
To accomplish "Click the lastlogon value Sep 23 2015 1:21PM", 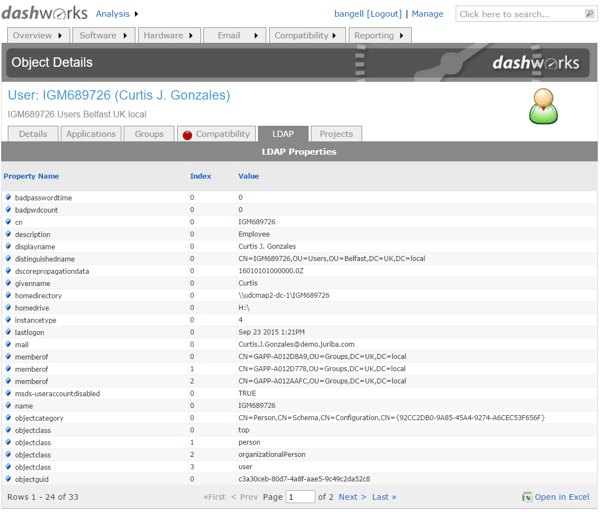I will (x=271, y=332).
